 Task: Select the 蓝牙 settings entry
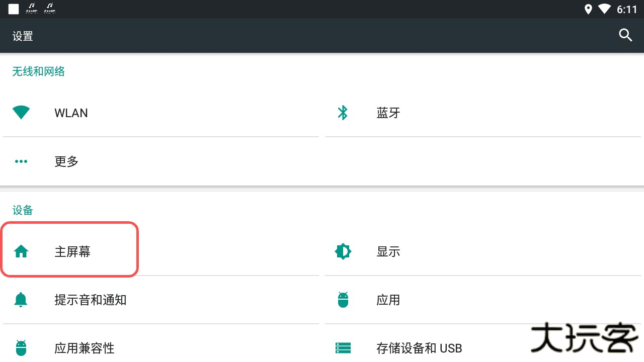388,113
